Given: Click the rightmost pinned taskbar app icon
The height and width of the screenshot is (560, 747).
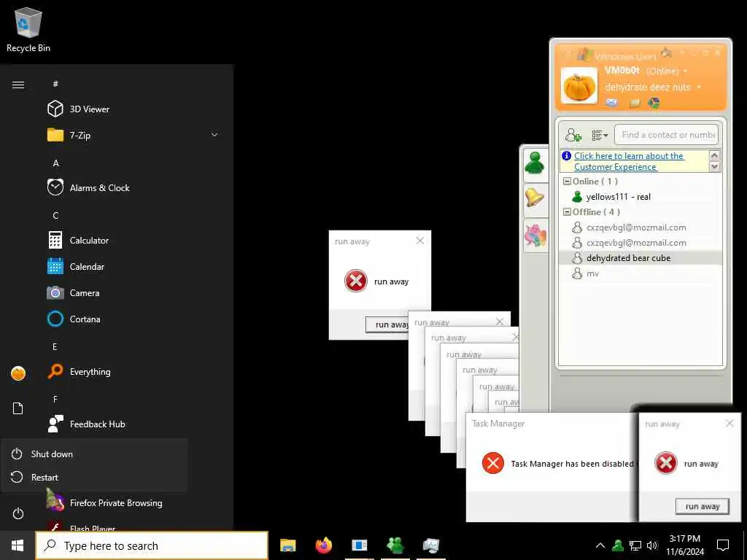Looking at the screenshot, I should tap(431, 545).
